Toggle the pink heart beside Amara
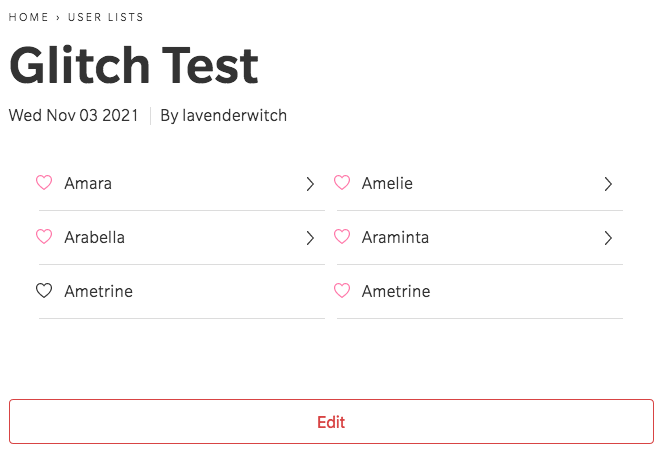This screenshot has height=463, width=659. (44, 183)
